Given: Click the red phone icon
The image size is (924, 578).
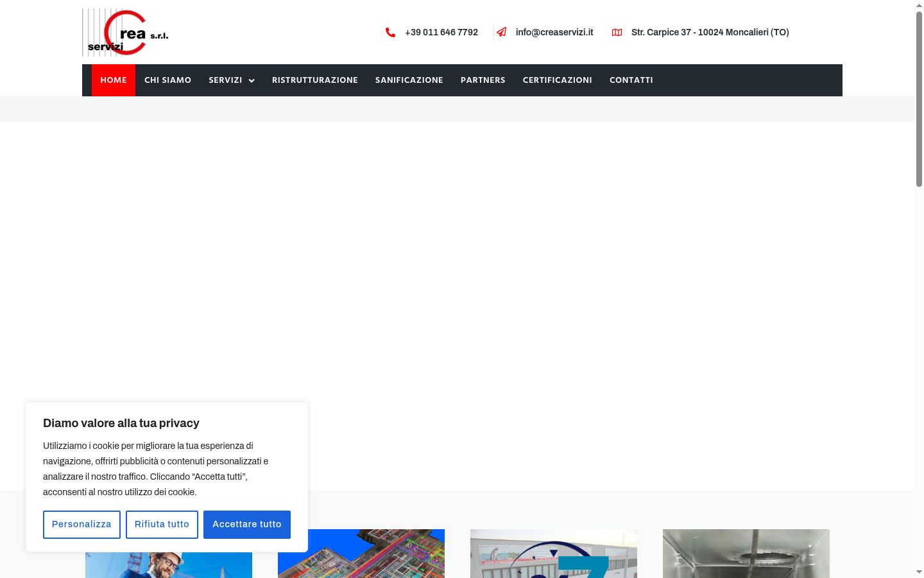Looking at the screenshot, I should point(390,32).
